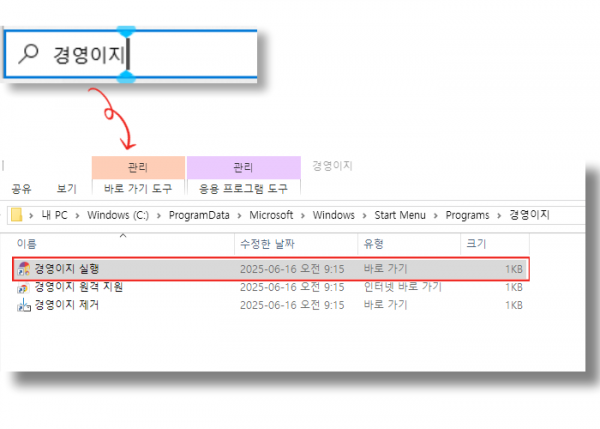Sort by 수정한 날짜 column

coord(267,243)
